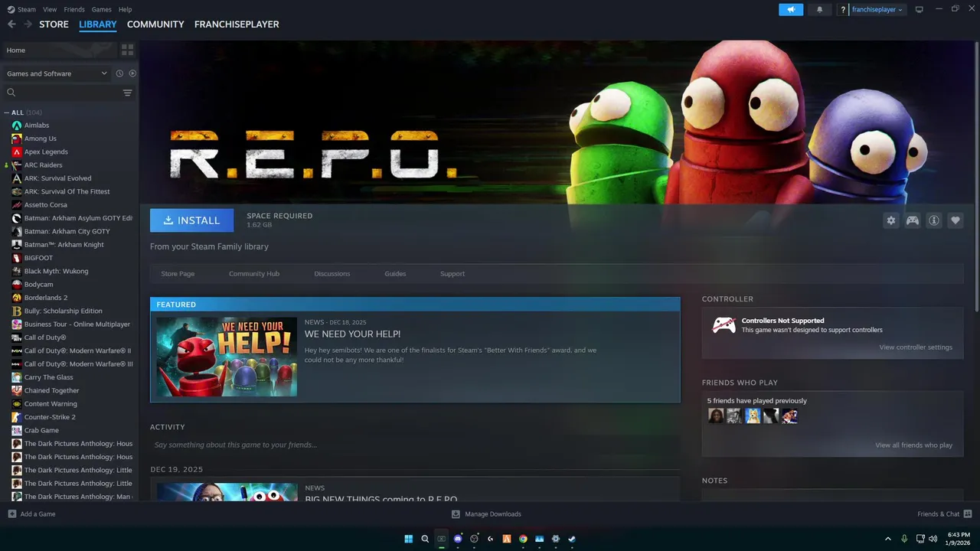Viewport: 980px width, 551px height.
Task: Open the View menu
Action: (50, 9)
